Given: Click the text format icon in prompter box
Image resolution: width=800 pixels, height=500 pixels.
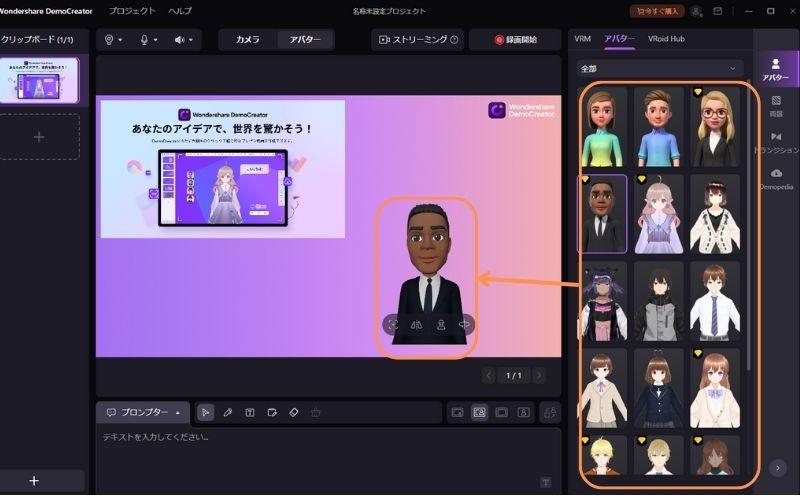Looking at the screenshot, I should pos(545,482).
